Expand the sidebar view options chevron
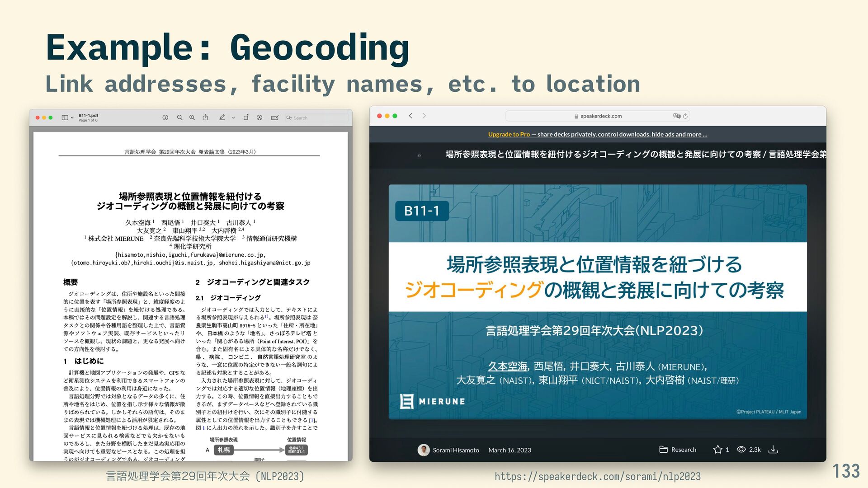 click(x=72, y=118)
